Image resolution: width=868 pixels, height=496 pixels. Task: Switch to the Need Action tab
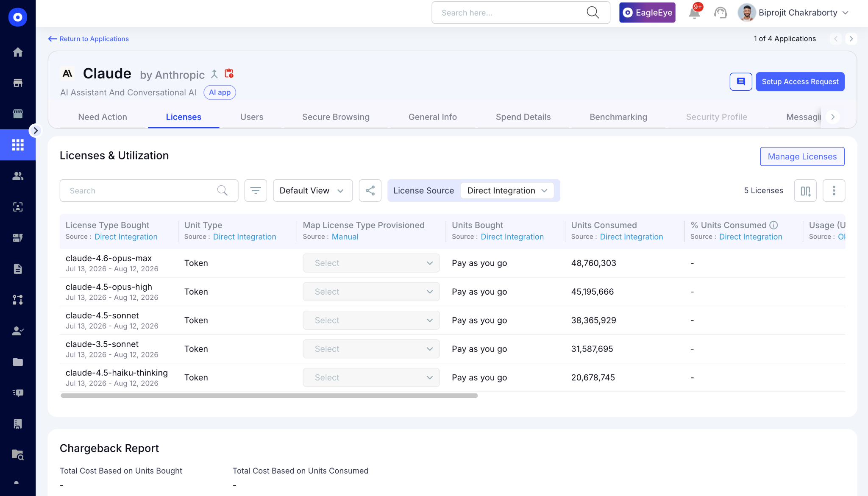click(103, 117)
